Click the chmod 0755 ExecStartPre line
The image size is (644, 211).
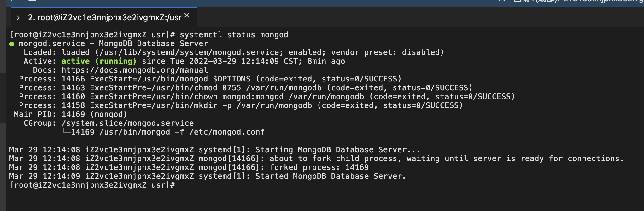[246, 88]
